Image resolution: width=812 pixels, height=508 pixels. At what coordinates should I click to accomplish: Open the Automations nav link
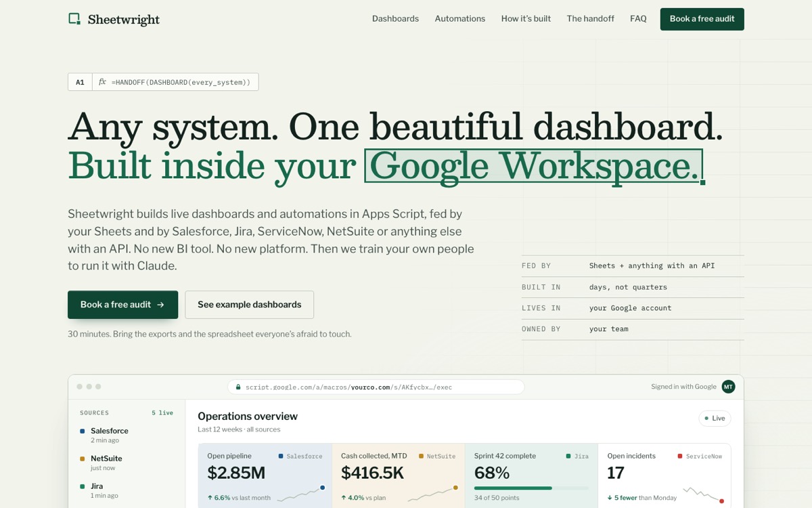460,19
